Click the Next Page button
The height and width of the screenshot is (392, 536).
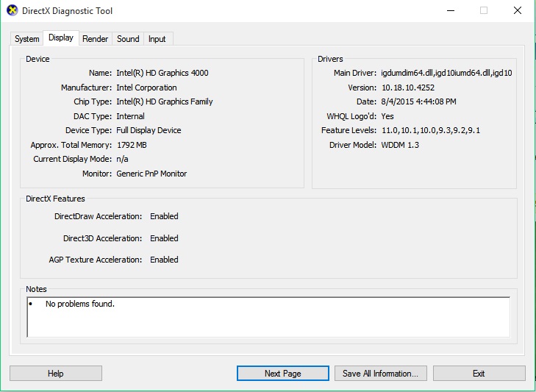click(282, 373)
